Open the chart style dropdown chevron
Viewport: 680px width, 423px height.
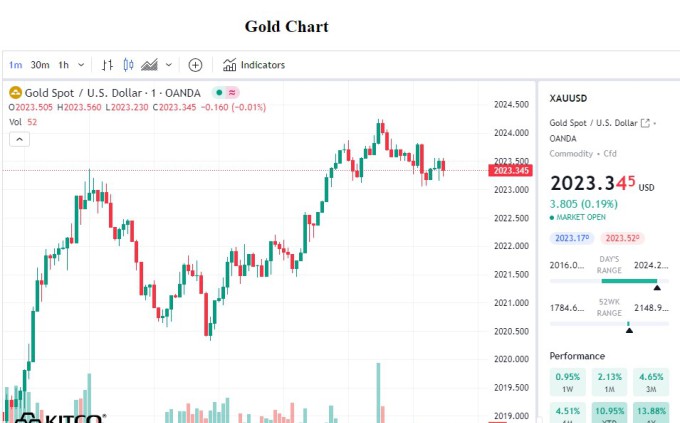coord(168,65)
